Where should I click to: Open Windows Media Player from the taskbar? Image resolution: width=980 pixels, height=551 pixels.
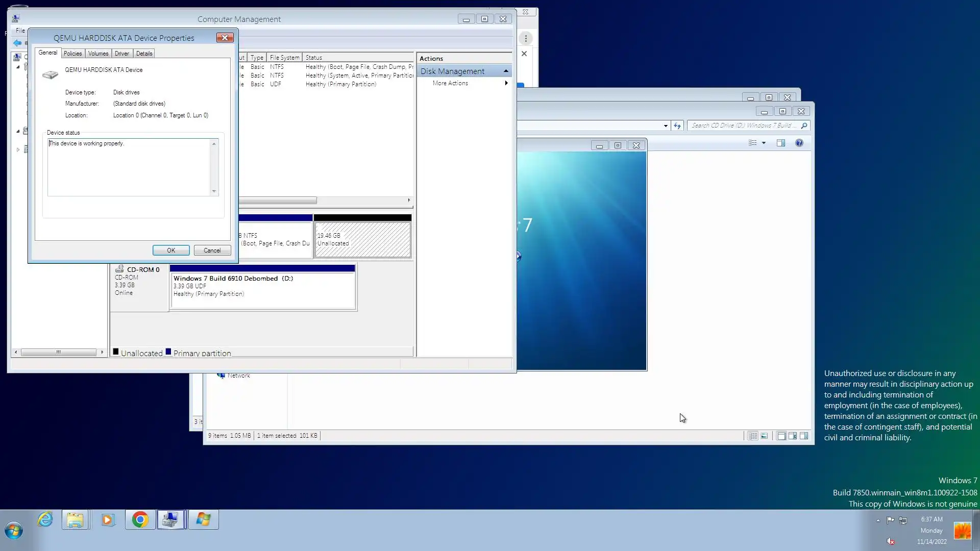pyautogui.click(x=108, y=520)
